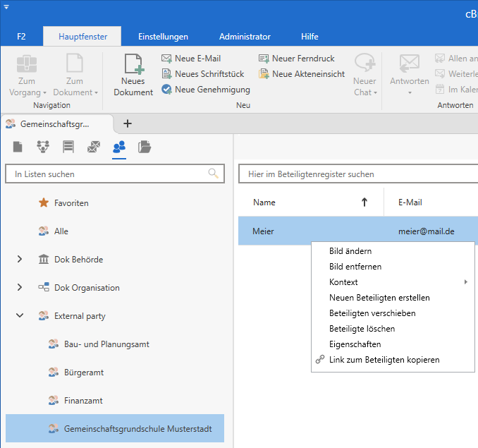Click Neuer Ferndruck in the ribbon
The height and width of the screenshot is (448, 478).
coord(297,59)
